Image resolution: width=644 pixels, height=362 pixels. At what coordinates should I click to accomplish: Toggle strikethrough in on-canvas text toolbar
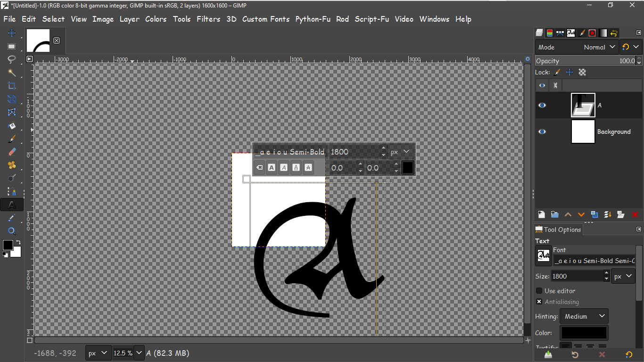[x=308, y=167]
